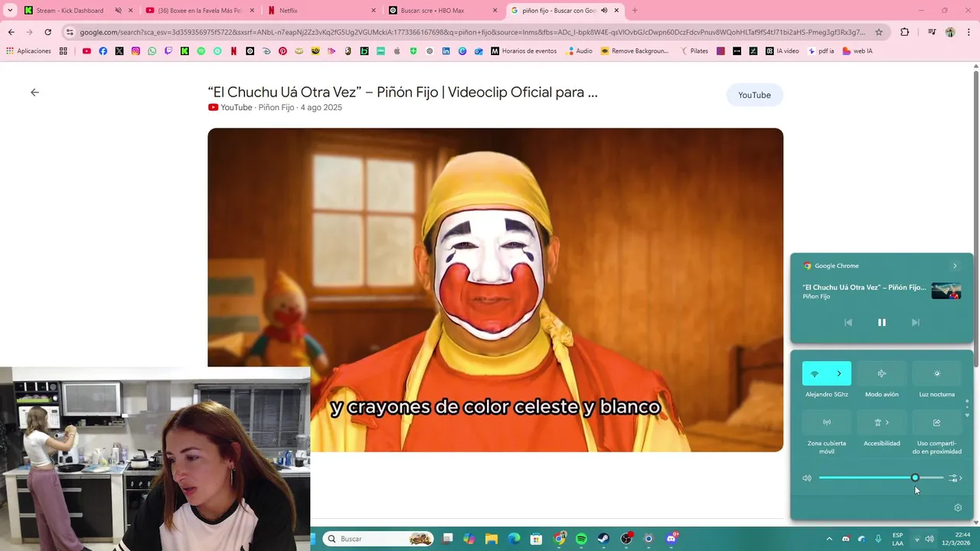Open the Chrome three-dot menu

click(968, 32)
